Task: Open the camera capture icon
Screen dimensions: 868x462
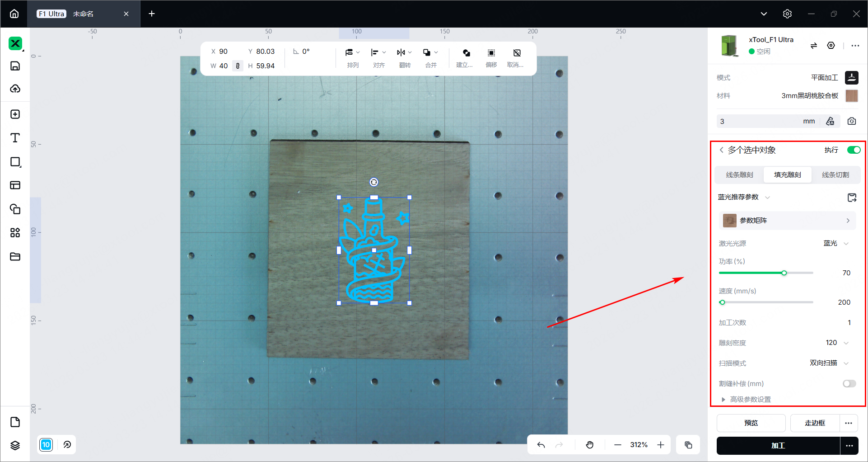Action: tap(852, 121)
